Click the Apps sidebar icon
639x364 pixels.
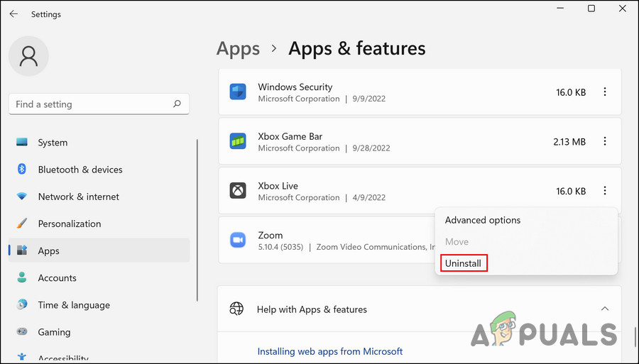click(22, 250)
